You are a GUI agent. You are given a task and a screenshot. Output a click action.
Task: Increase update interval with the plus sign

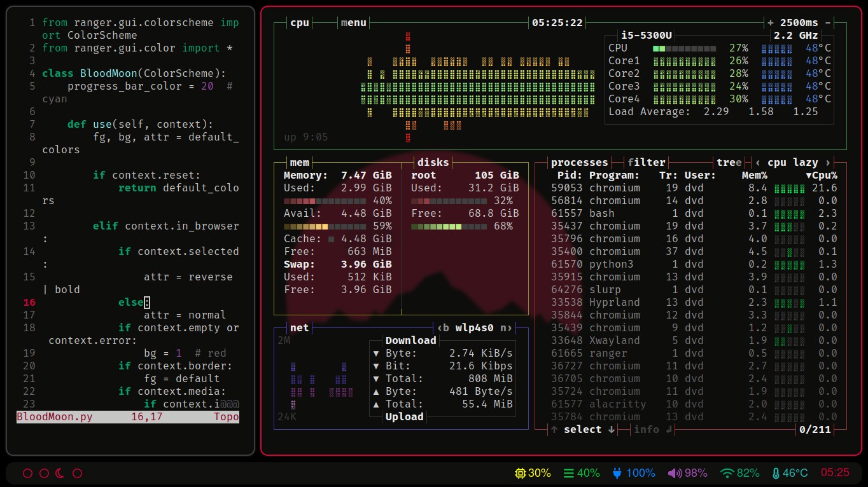point(771,22)
